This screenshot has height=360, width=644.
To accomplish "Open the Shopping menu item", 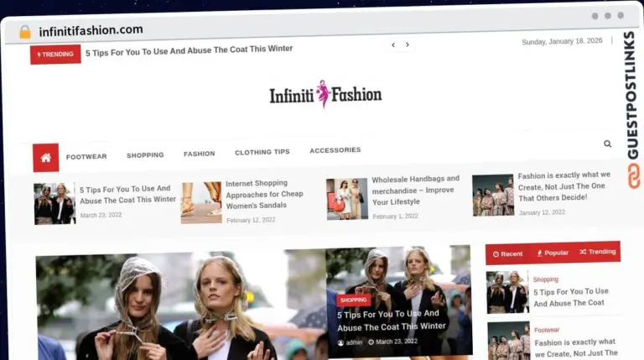I will pos(145,155).
